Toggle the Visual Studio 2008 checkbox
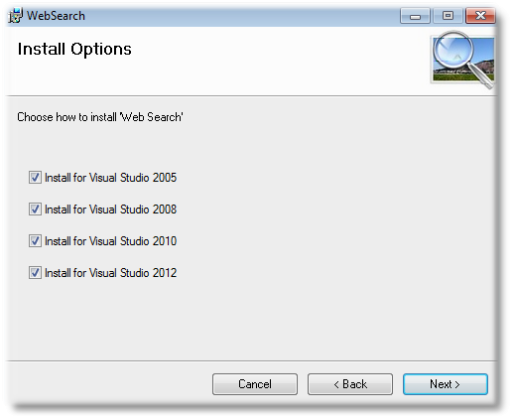515x420 pixels. [x=35, y=210]
